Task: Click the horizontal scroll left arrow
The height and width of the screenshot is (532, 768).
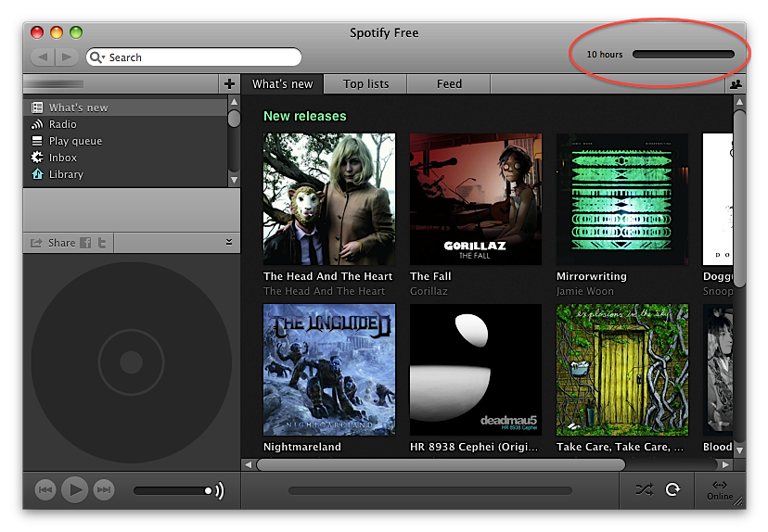Action: pos(249,464)
